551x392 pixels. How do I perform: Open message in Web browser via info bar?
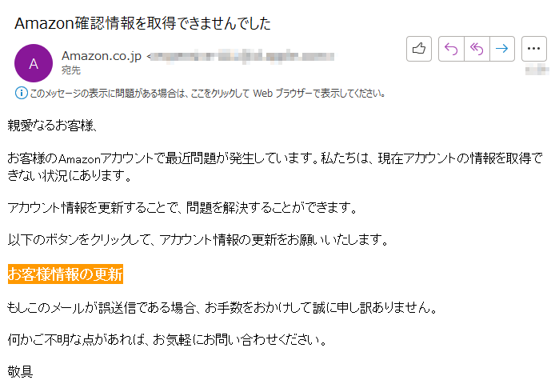pos(207,93)
